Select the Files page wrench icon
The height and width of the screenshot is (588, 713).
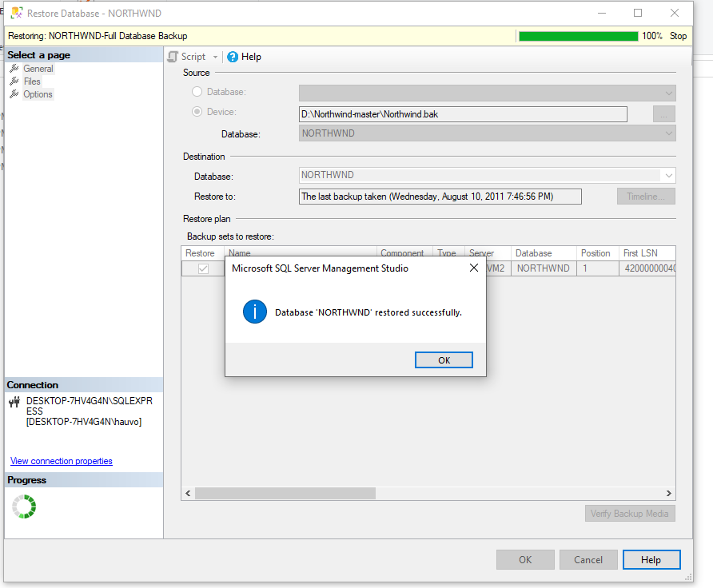pyautogui.click(x=14, y=81)
